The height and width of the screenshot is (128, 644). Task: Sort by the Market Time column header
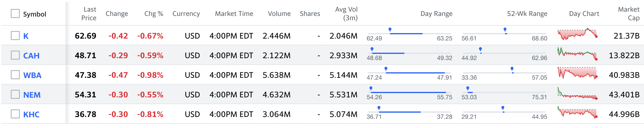tap(234, 14)
